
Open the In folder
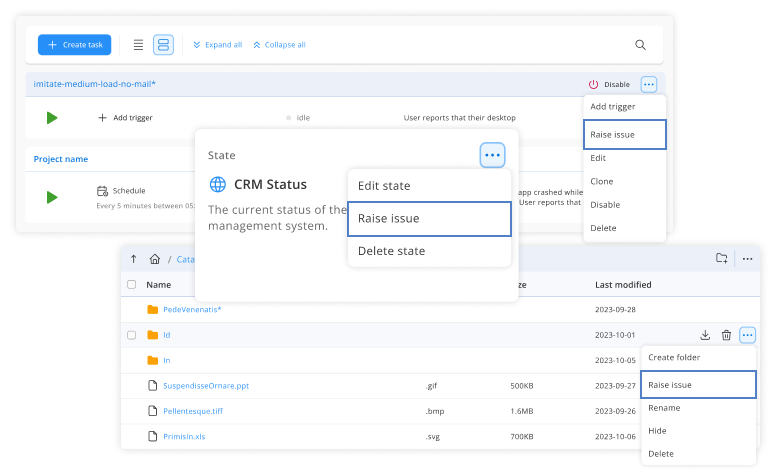(x=167, y=360)
